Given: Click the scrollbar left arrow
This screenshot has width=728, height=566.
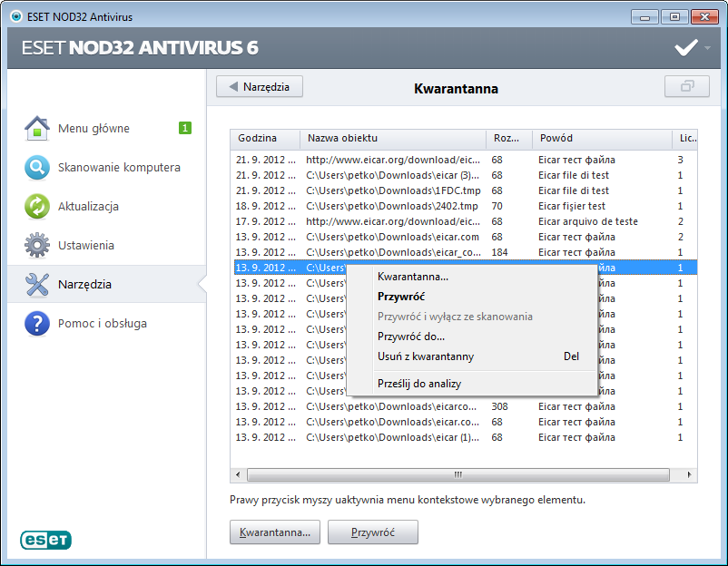Looking at the screenshot, I should coord(238,474).
